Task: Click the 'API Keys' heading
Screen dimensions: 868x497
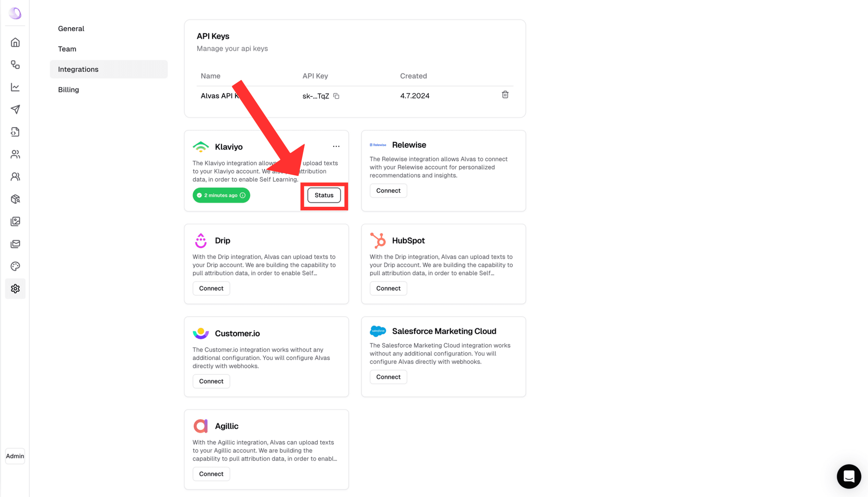Action: coord(213,36)
